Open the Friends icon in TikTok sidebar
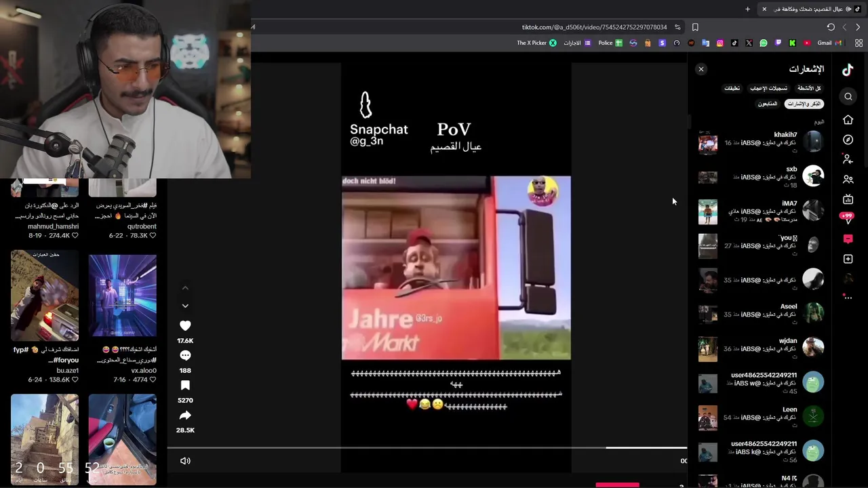Screen dimensions: 868x488 click(x=848, y=180)
